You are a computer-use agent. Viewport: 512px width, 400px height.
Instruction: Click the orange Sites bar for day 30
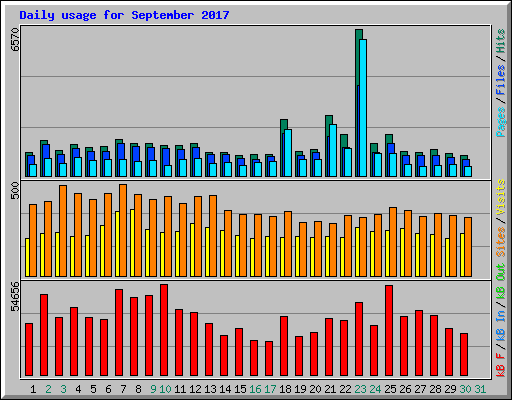(468, 247)
